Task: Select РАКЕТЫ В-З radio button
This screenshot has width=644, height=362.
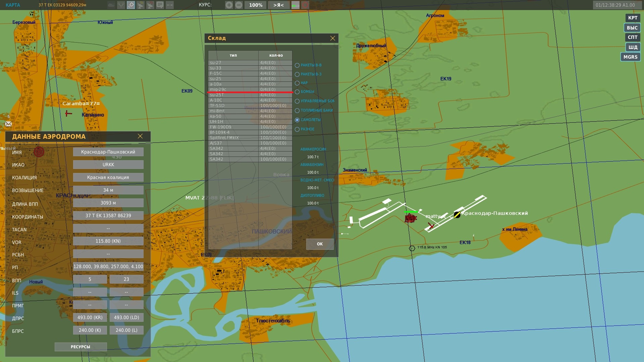Action: tap(297, 74)
